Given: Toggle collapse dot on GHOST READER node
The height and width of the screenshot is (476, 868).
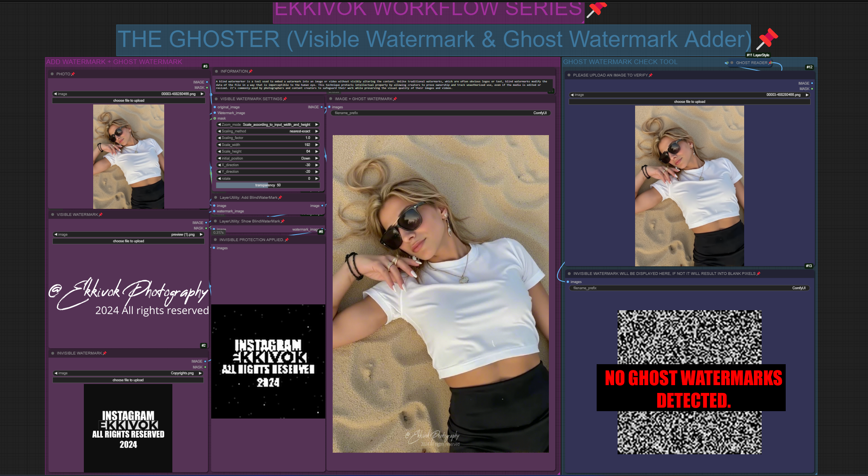Looking at the screenshot, I should pyautogui.click(x=732, y=63).
